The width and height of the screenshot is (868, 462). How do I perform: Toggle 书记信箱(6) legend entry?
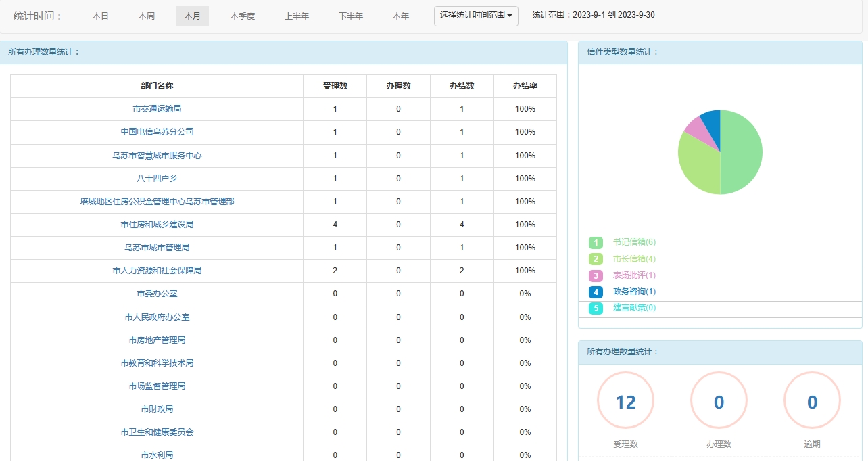[634, 242]
